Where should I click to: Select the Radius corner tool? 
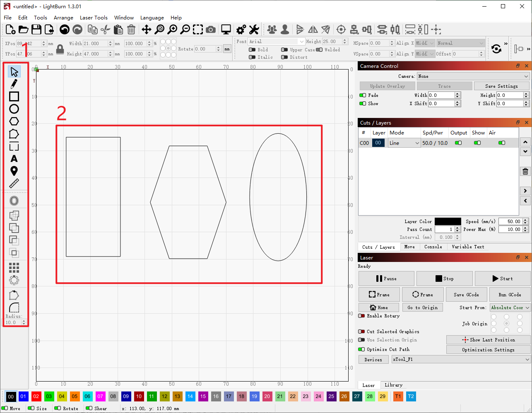14,307
